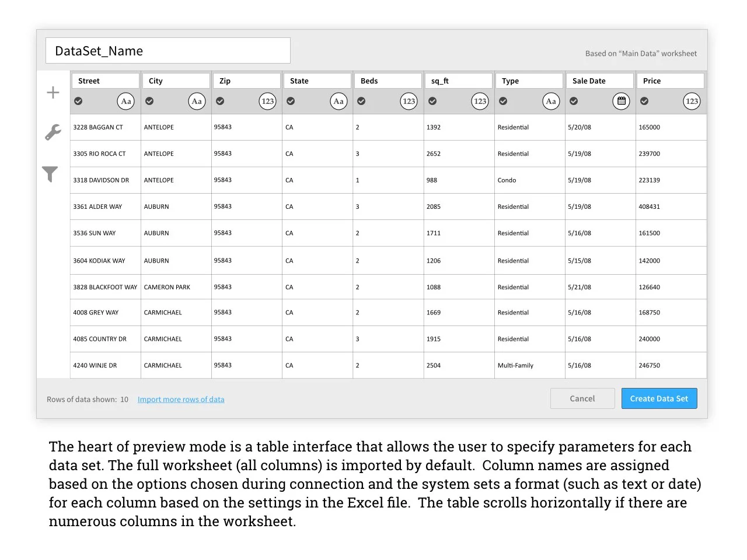Click Type column Aa format icon
Screen dimensions: 747x560
pyautogui.click(x=550, y=101)
